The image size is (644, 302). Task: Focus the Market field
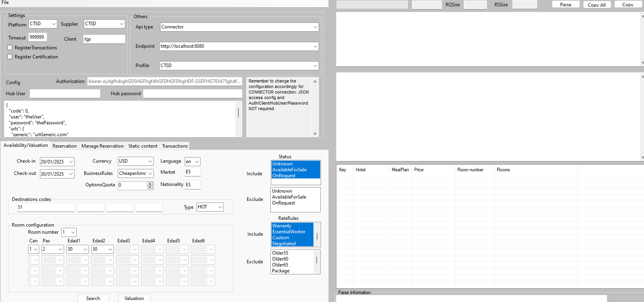193,172
